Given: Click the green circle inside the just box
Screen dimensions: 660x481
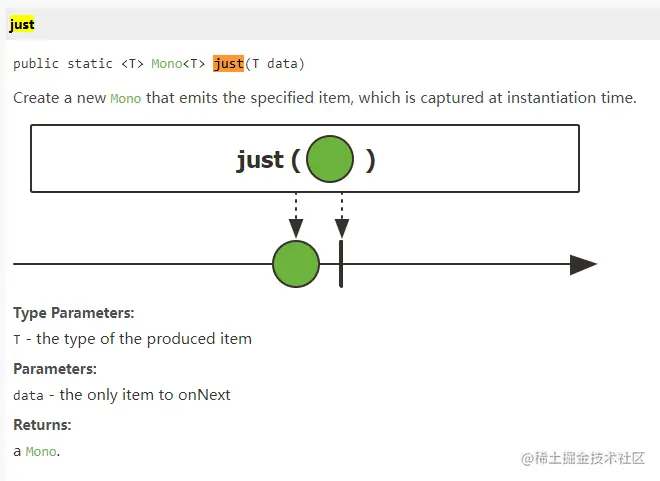Looking at the screenshot, I should pos(330,159).
